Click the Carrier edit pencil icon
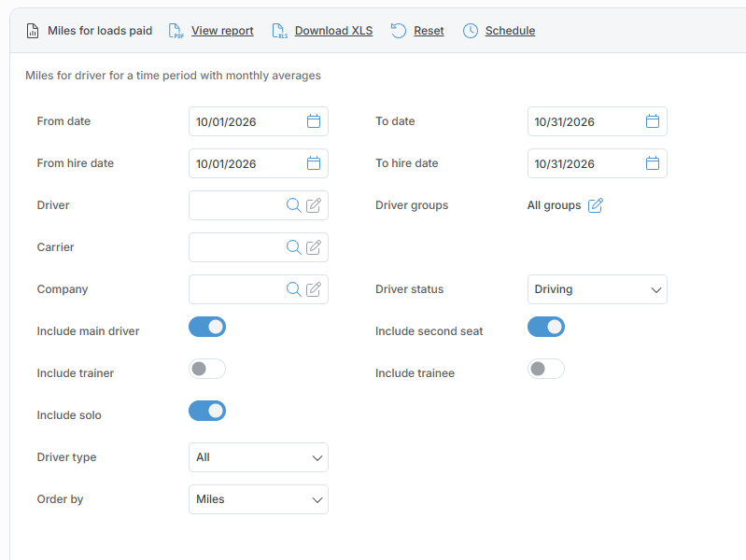746x560 pixels. click(314, 247)
